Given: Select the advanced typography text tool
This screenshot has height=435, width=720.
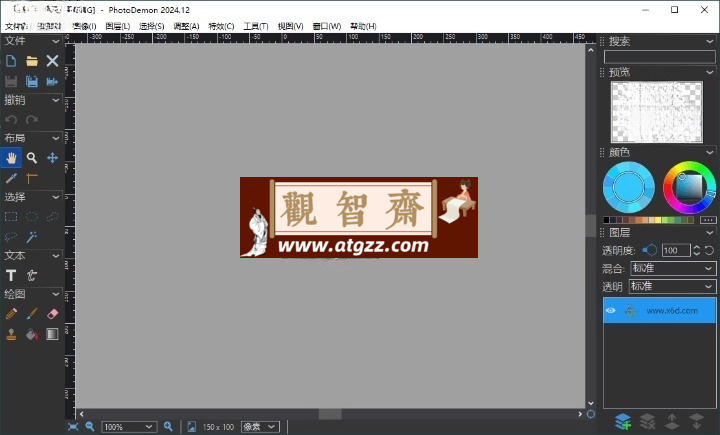Looking at the screenshot, I should coord(32,276).
